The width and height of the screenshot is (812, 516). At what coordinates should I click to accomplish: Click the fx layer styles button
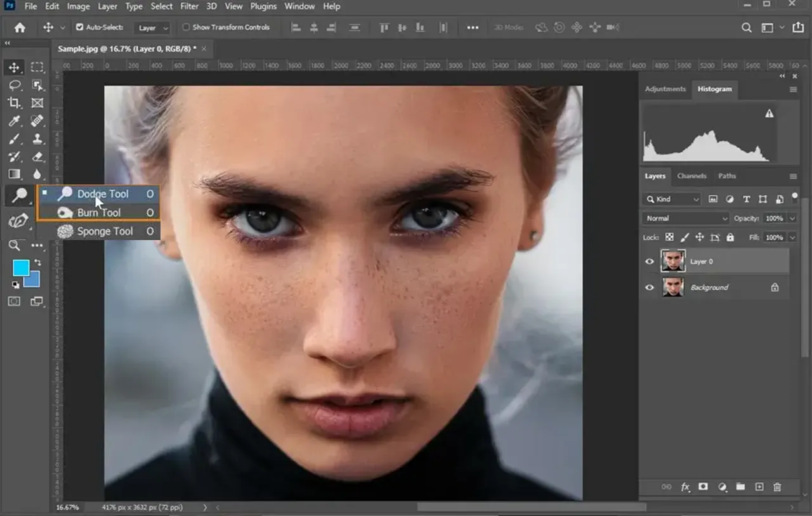click(684, 487)
